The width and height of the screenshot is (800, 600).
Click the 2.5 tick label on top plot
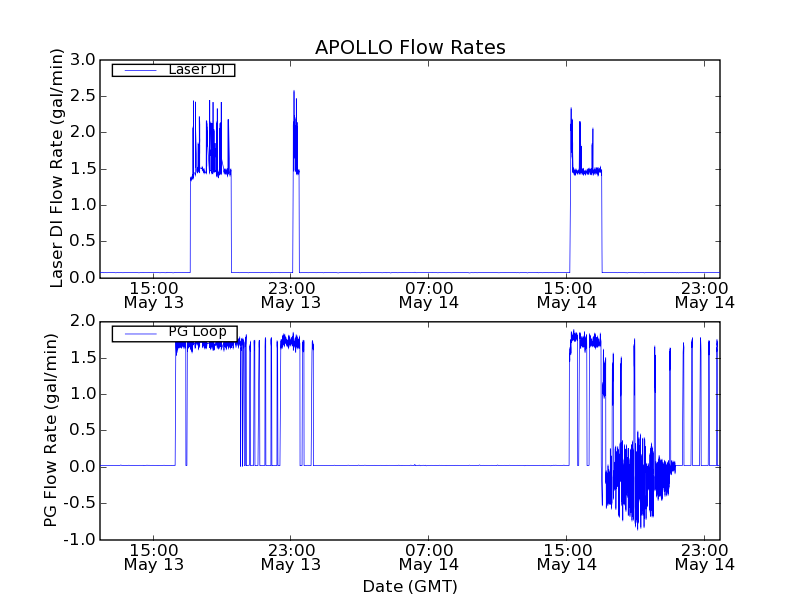83,96
